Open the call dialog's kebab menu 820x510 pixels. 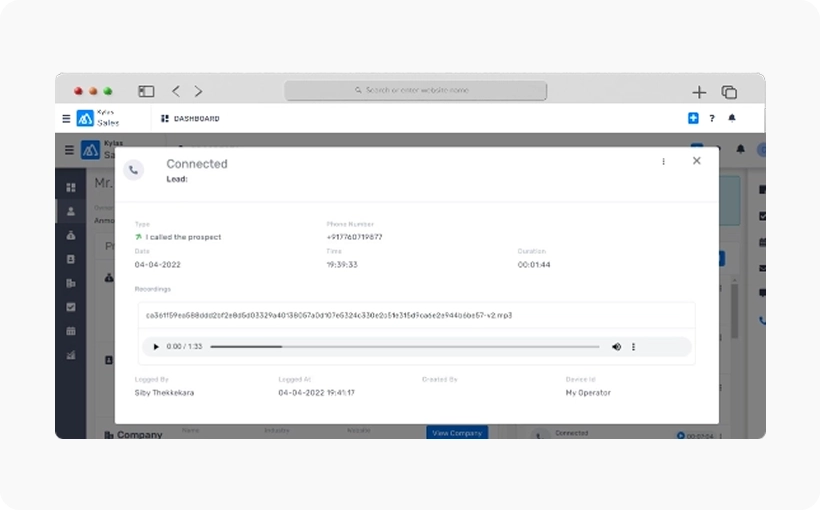pyautogui.click(x=663, y=161)
